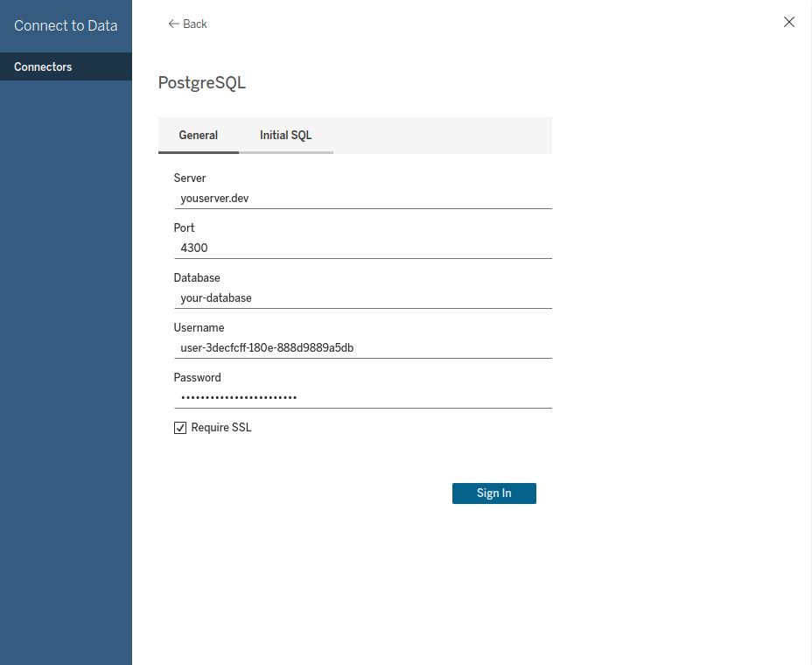Close the Connect to Data dialog
The width and height of the screenshot is (812, 665).
[x=788, y=22]
